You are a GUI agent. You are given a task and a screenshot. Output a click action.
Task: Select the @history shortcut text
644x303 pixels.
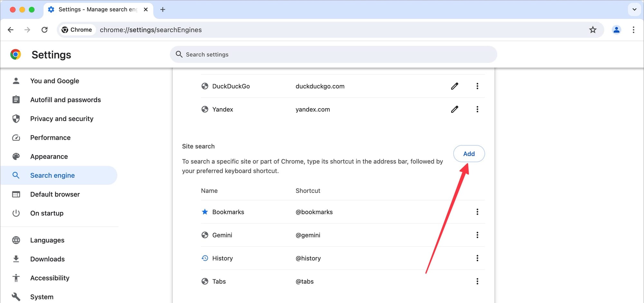coord(308,258)
